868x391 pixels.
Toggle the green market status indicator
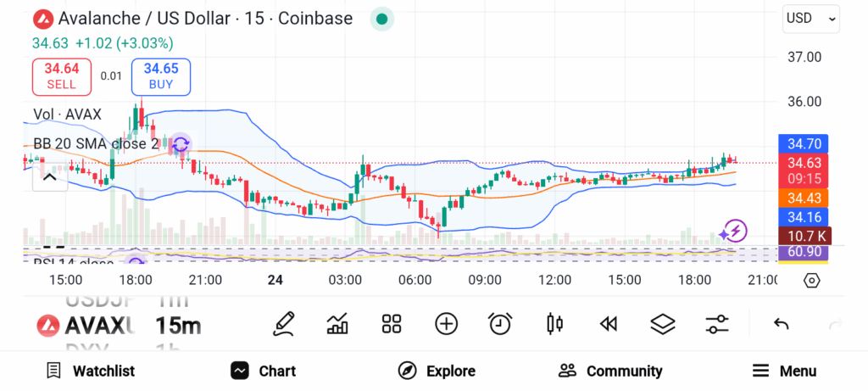click(382, 19)
